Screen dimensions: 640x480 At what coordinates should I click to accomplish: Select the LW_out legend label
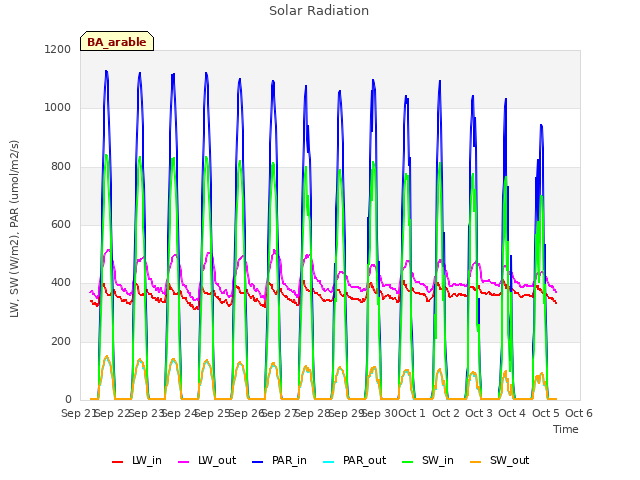coord(217,461)
